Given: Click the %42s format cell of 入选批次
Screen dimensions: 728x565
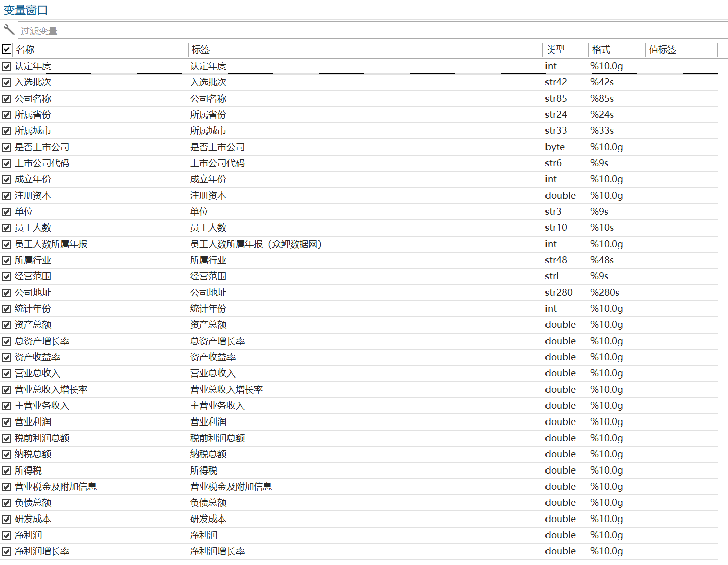Looking at the screenshot, I should 602,82.
